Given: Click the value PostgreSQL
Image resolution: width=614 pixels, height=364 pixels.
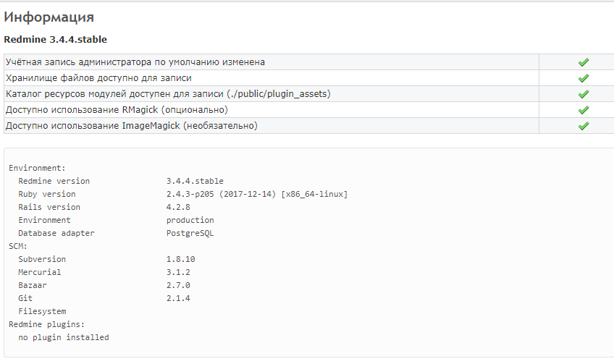Looking at the screenshot, I should point(190,233).
